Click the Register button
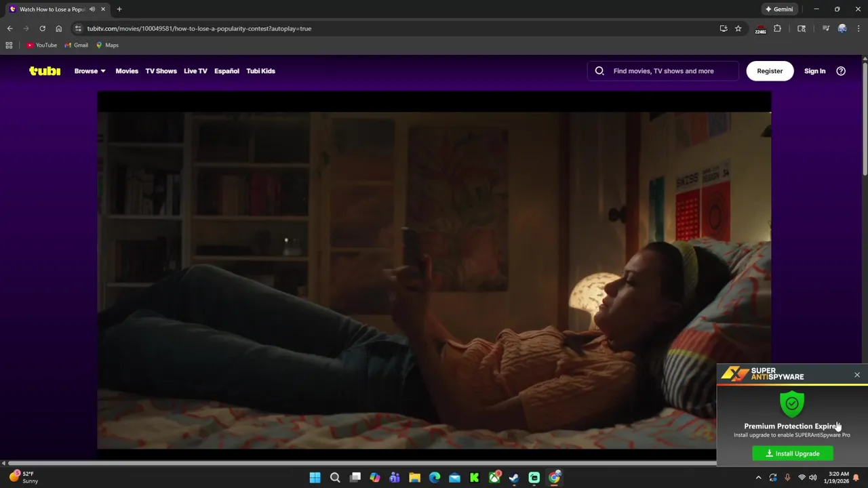 [x=770, y=70]
